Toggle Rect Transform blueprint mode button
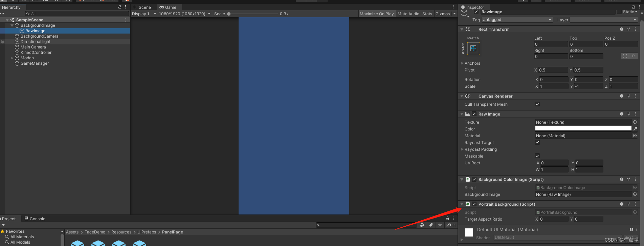Screen dimensions: 644x246 [x=625, y=56]
